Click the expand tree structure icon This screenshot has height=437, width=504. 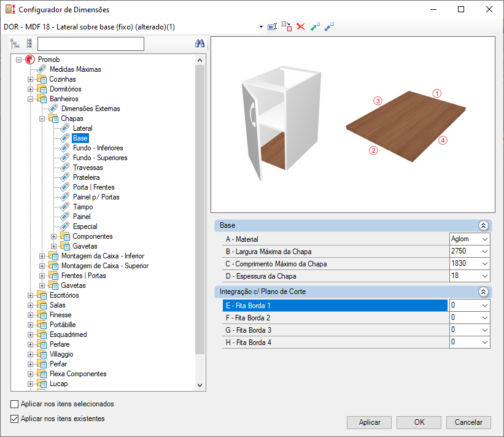tap(15, 44)
